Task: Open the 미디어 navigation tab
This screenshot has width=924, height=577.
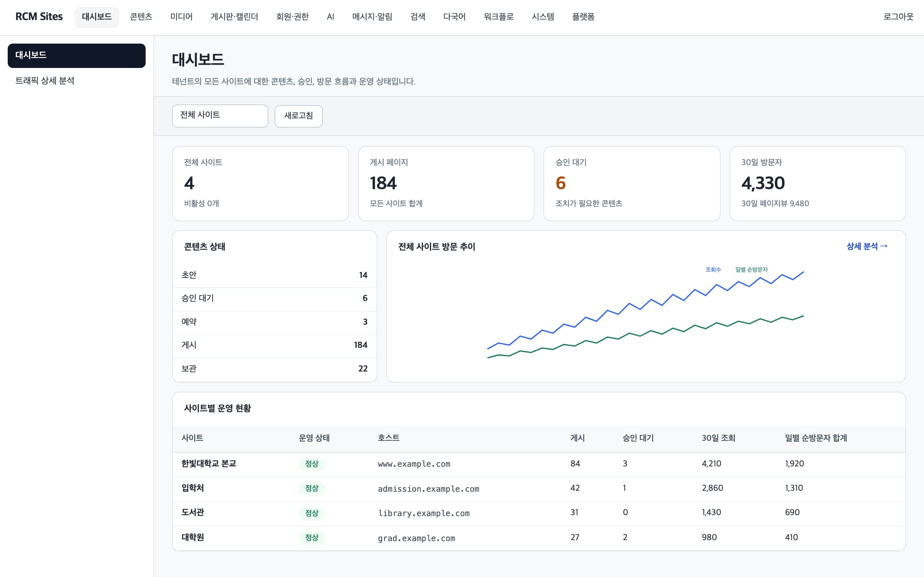Action: pos(181,17)
